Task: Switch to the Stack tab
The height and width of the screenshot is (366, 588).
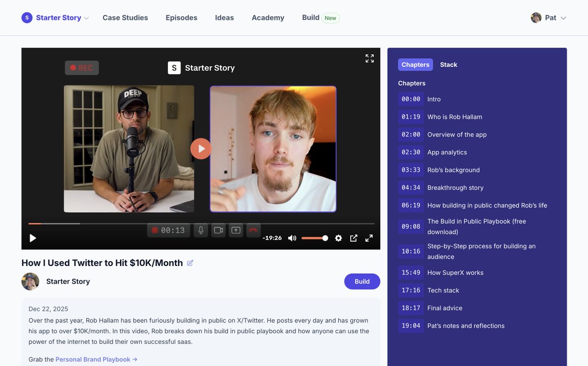Action: click(448, 64)
